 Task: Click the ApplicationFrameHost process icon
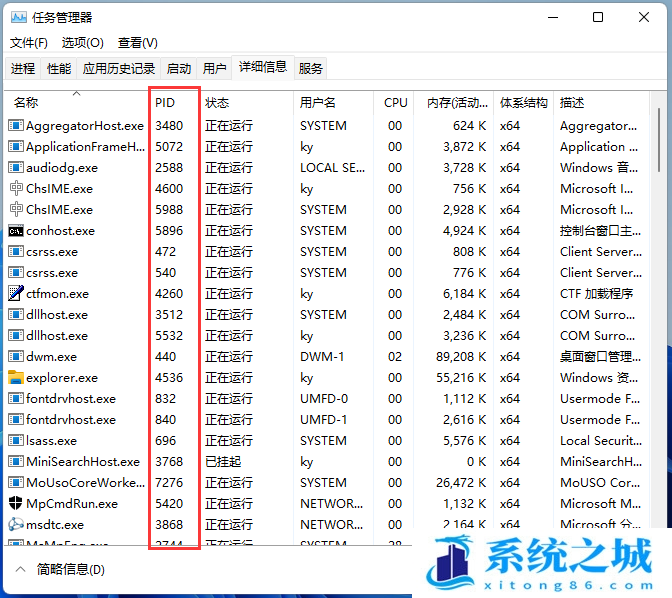16,147
